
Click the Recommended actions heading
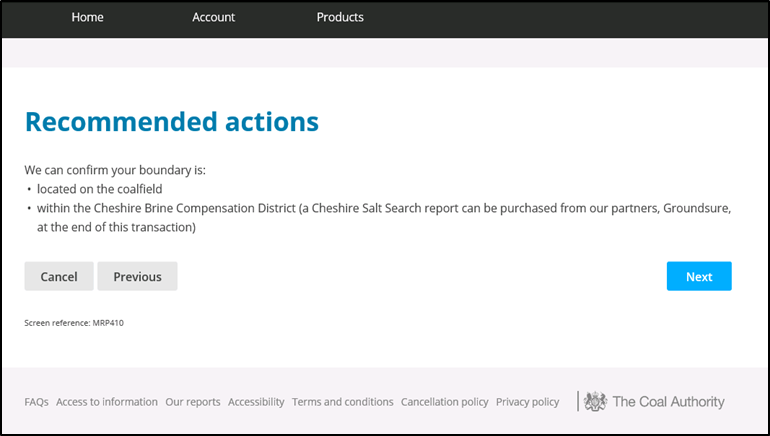coord(171,122)
